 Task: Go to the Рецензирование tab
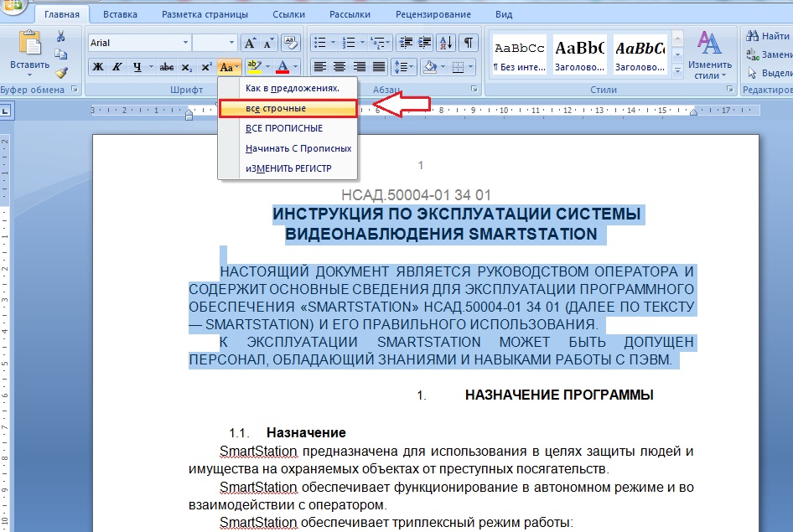point(433,14)
